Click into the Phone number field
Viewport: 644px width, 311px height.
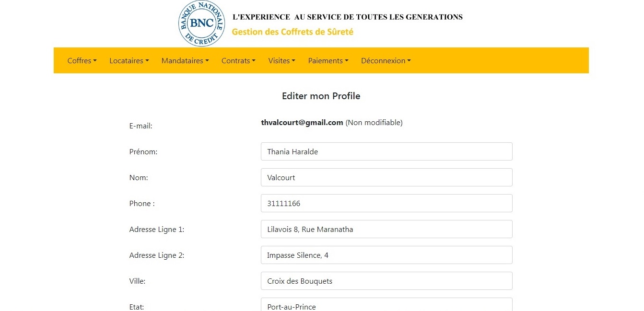coord(386,203)
